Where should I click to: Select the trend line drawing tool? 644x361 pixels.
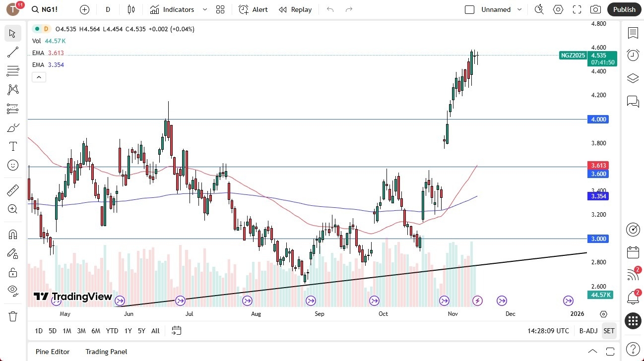[x=13, y=52]
